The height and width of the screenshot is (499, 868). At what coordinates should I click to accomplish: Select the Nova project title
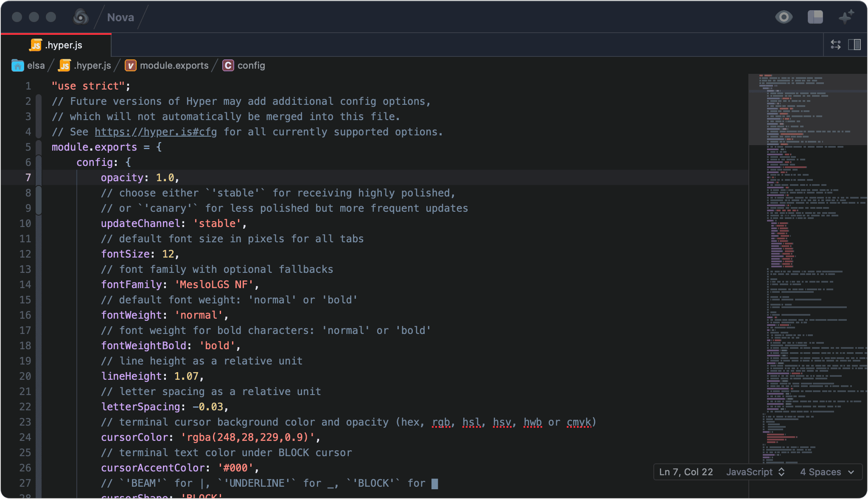(120, 17)
